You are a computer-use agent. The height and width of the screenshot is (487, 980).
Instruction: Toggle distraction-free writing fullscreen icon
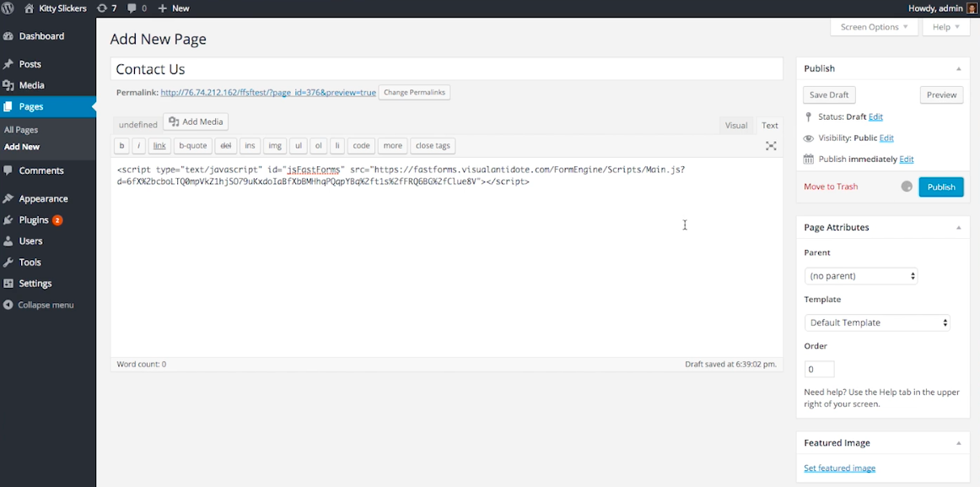pos(771,146)
